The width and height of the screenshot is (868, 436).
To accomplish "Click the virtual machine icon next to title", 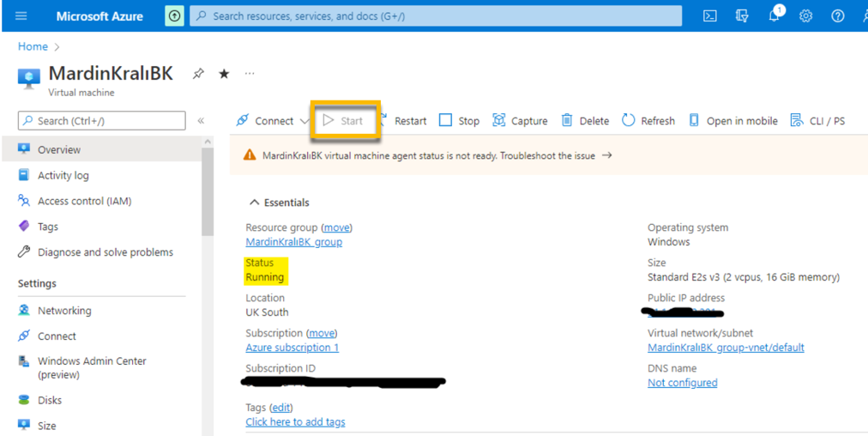I will [29, 78].
